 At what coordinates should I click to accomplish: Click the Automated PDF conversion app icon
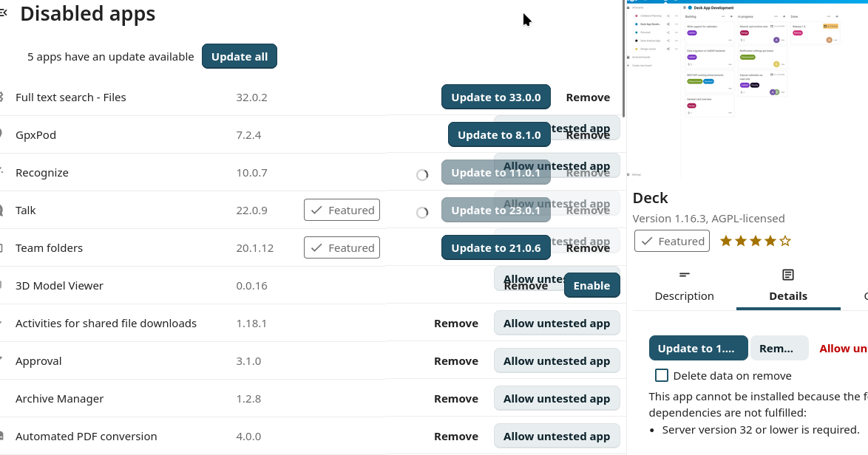4,436
